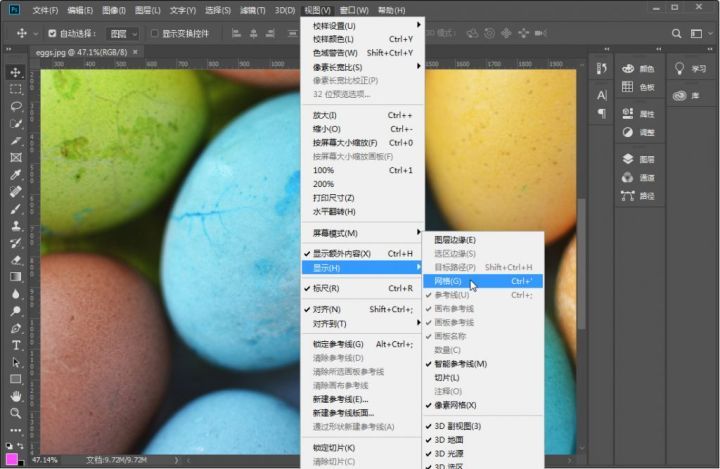Toggle 像素网格(X) Pixel Grid
Image resolution: width=720 pixels, height=469 pixels.
tap(483, 405)
